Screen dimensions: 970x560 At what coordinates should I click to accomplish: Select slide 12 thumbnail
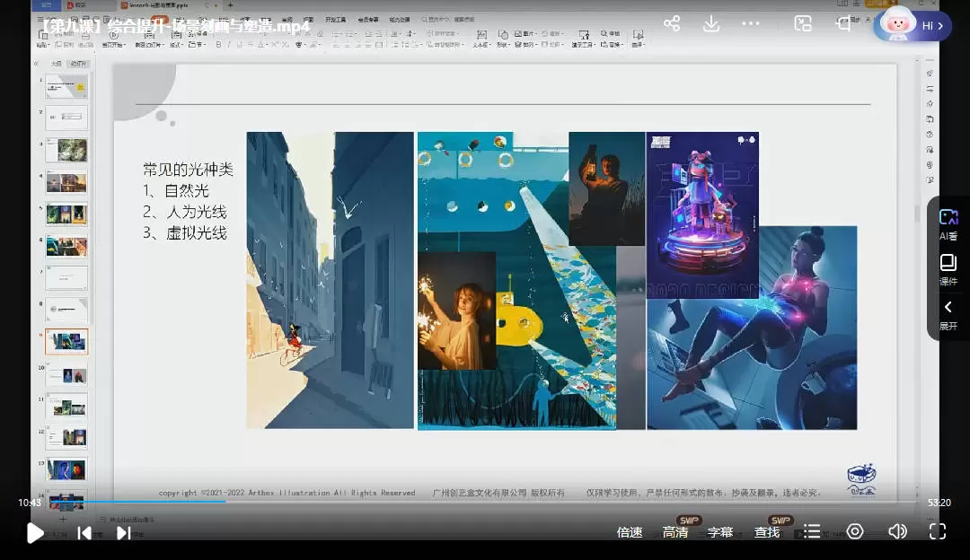(x=66, y=438)
